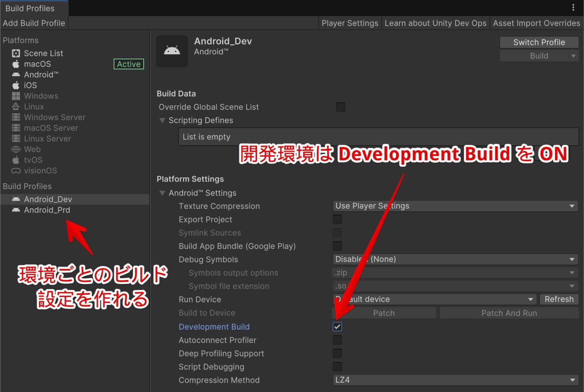Select the Scene List icon

[x=16, y=53]
